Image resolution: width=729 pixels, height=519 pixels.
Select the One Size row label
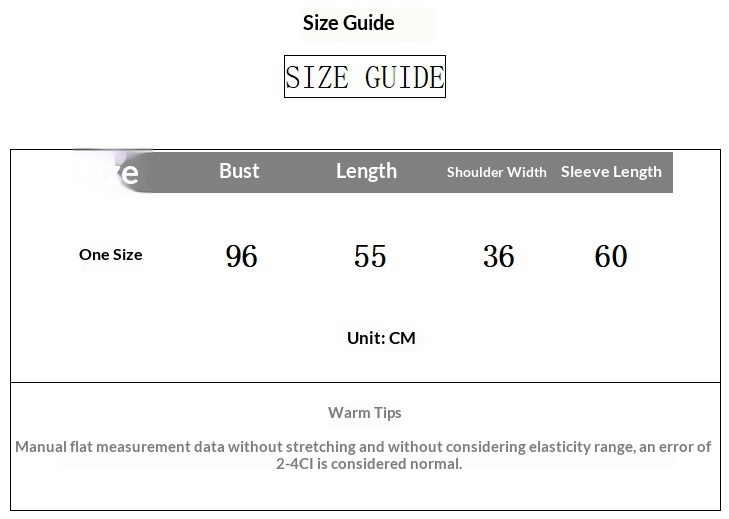tap(110, 254)
